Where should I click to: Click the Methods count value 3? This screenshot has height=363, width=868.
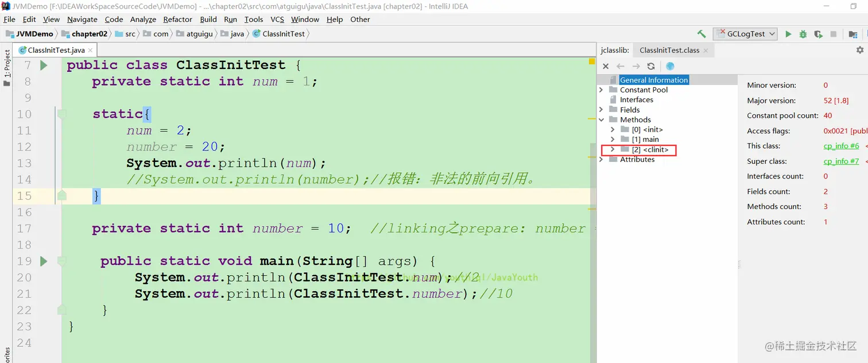826,207
